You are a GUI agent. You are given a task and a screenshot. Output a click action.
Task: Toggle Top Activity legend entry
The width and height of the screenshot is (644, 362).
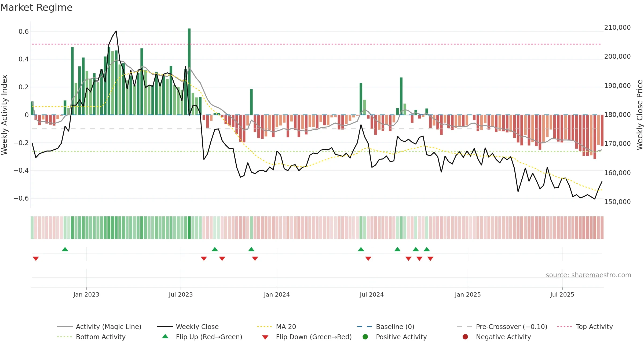[x=585, y=327]
